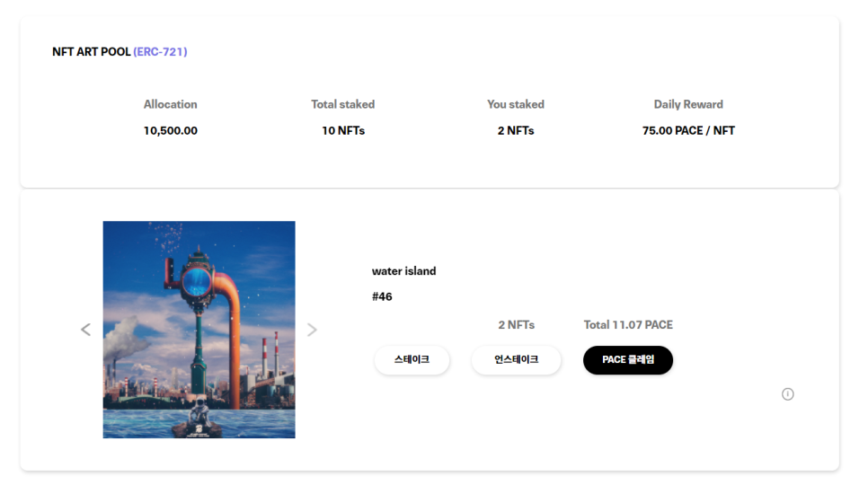Show next NFT with right arrow
Image resolution: width=868 pixels, height=485 pixels.
coord(312,330)
